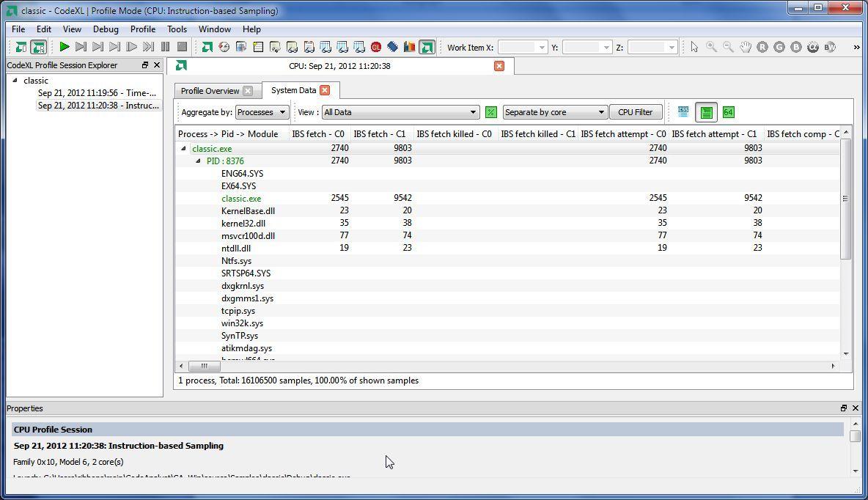Open the Edit menu
This screenshot has height=500, width=868.
[44, 29]
